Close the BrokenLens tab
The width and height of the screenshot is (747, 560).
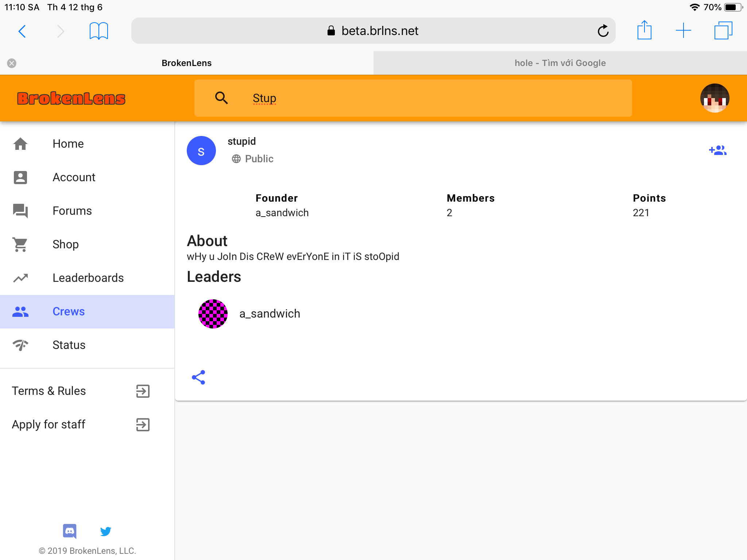(x=12, y=63)
